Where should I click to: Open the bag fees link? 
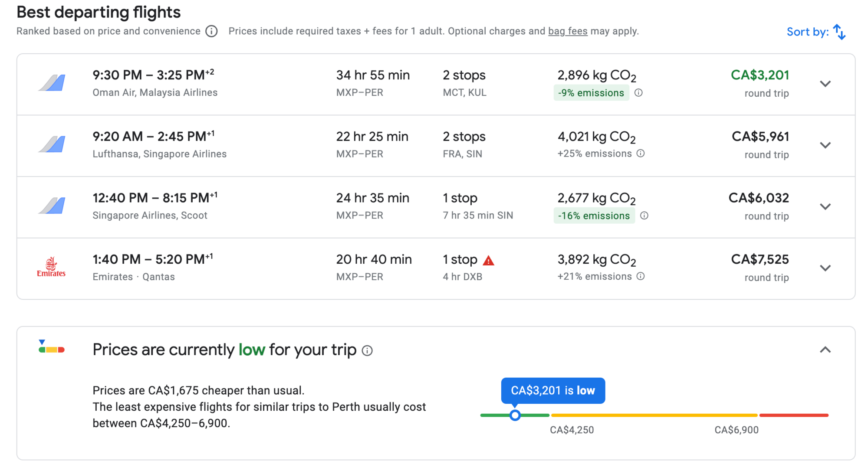[x=567, y=31]
